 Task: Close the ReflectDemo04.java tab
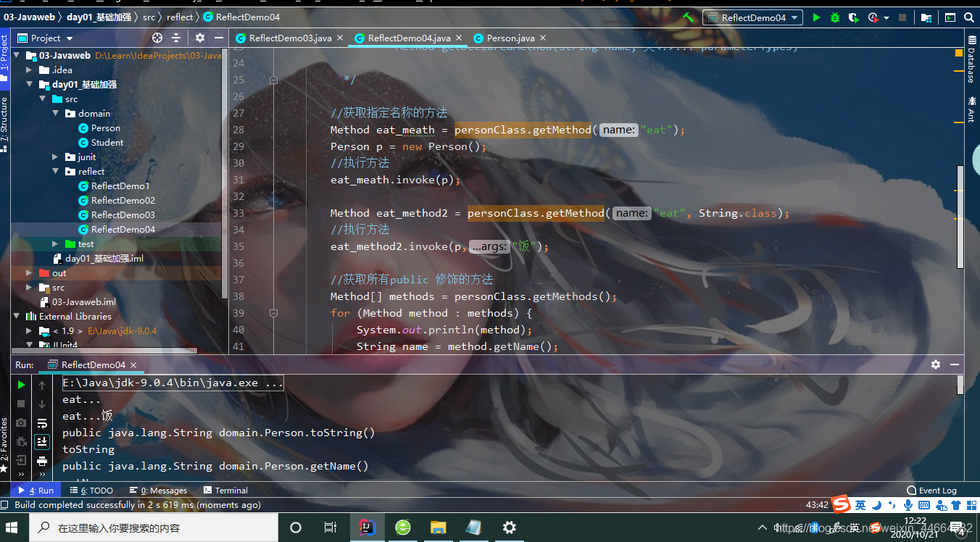[459, 38]
